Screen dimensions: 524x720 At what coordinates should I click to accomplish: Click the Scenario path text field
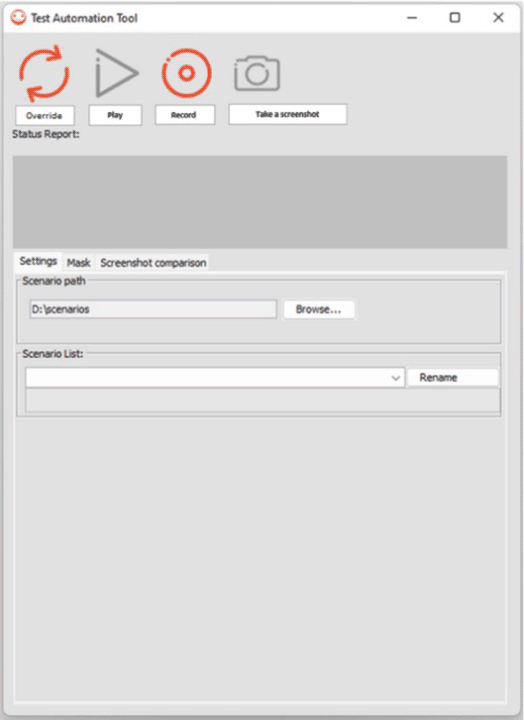(153, 309)
